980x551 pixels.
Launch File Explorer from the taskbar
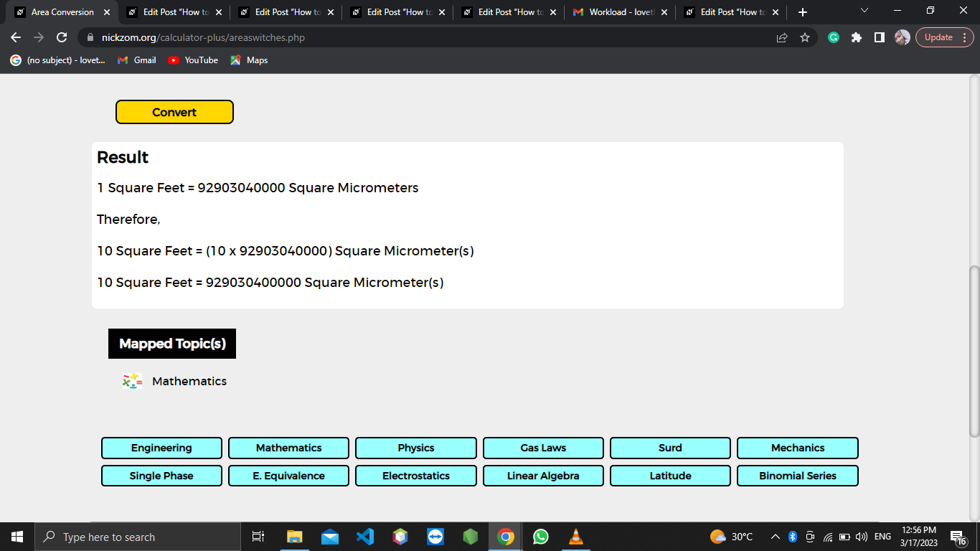tap(295, 537)
